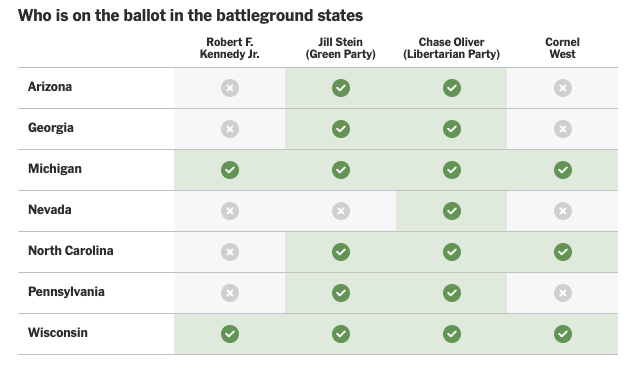Click Cornel West's checkmark in North Carolina row

563,252
